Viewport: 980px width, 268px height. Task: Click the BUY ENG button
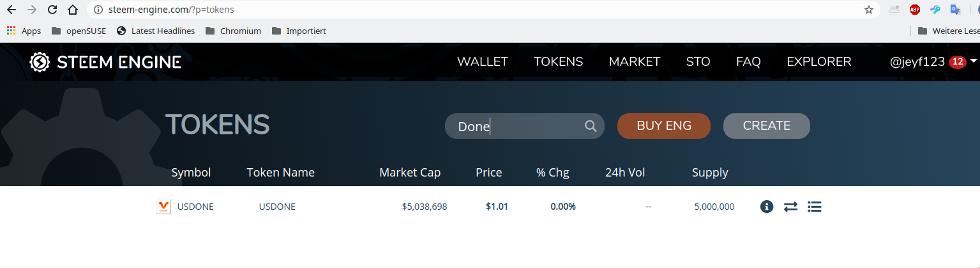click(x=664, y=126)
